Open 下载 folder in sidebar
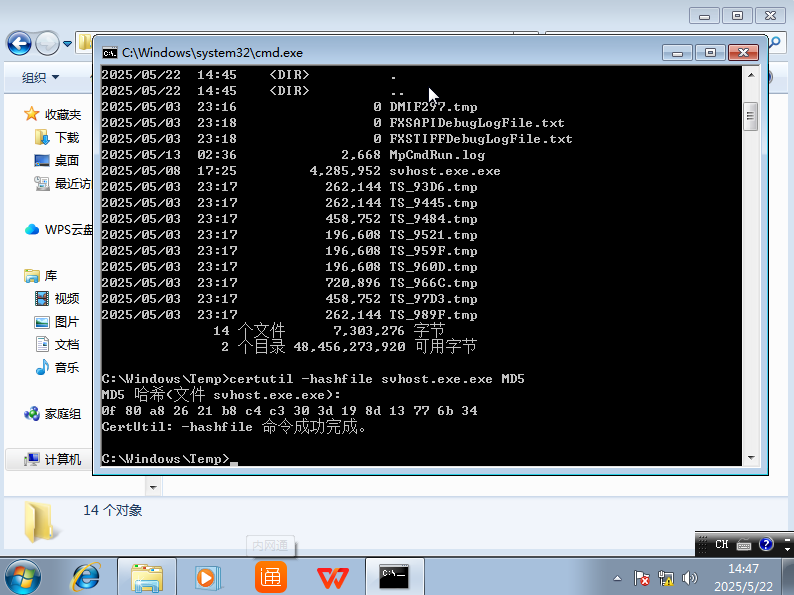 click(x=67, y=137)
